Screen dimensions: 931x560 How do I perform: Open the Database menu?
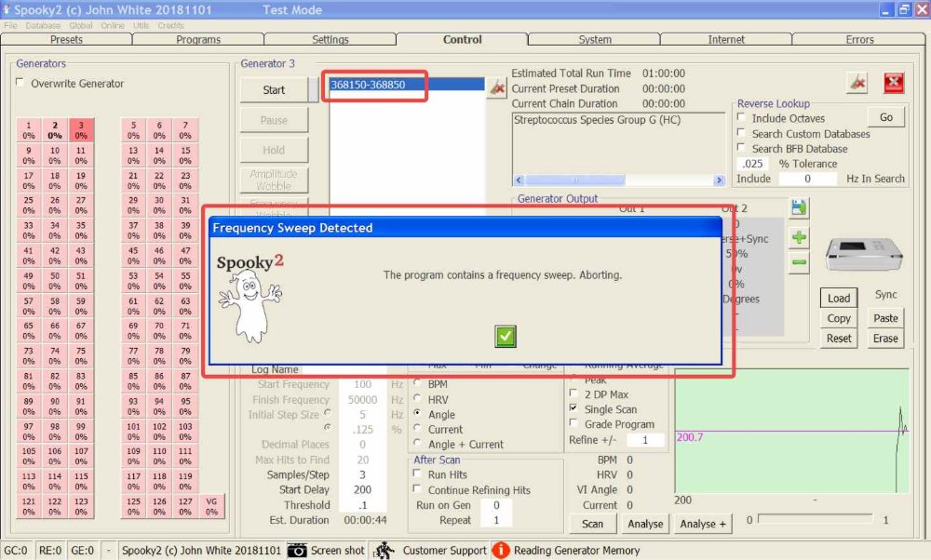(43, 25)
